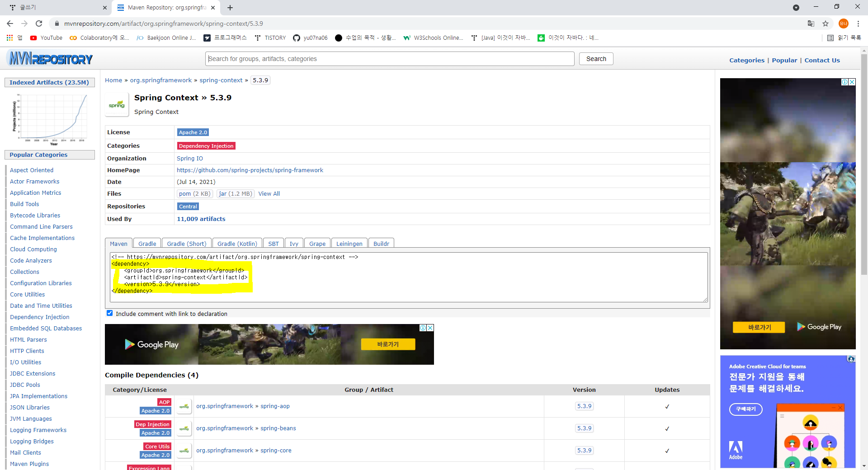Open the Chrome three-dot menu

858,23
